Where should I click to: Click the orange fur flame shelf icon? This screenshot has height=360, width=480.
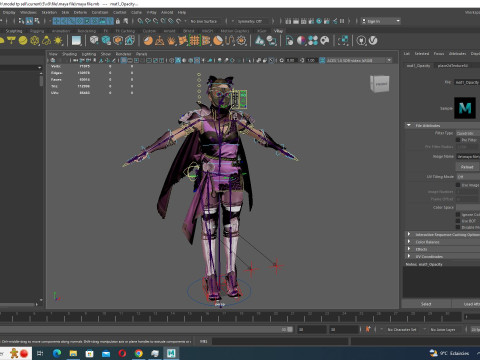(x=171, y=41)
